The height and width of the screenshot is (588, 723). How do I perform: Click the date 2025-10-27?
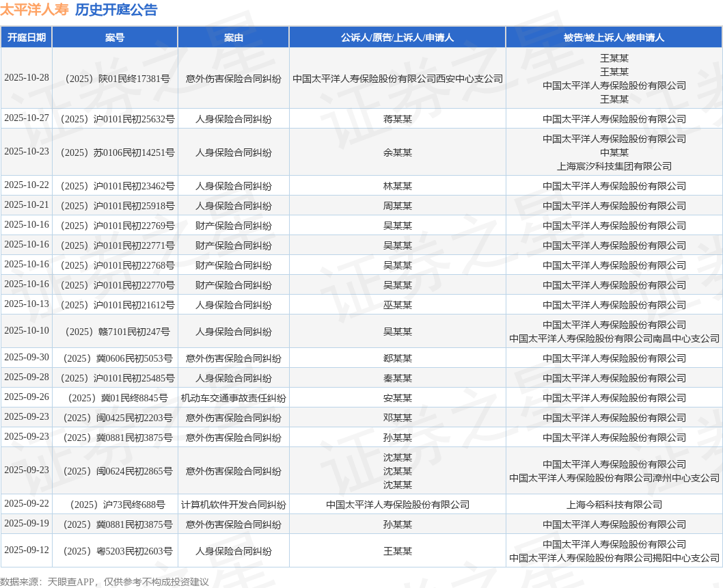click(27, 118)
